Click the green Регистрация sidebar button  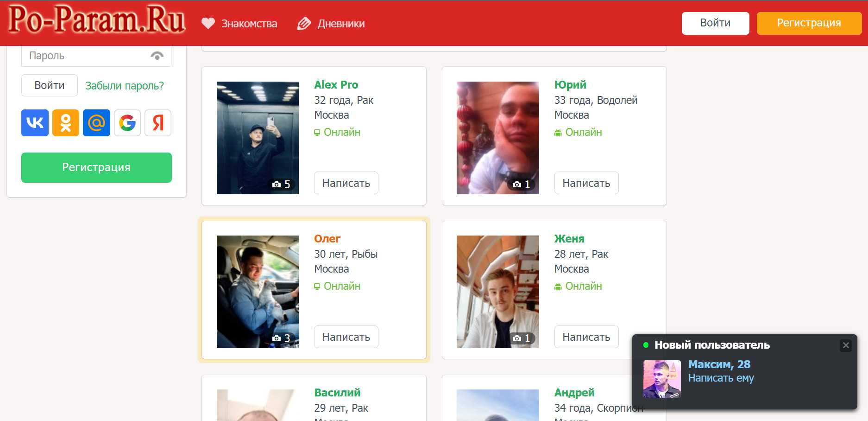pyautogui.click(x=96, y=167)
